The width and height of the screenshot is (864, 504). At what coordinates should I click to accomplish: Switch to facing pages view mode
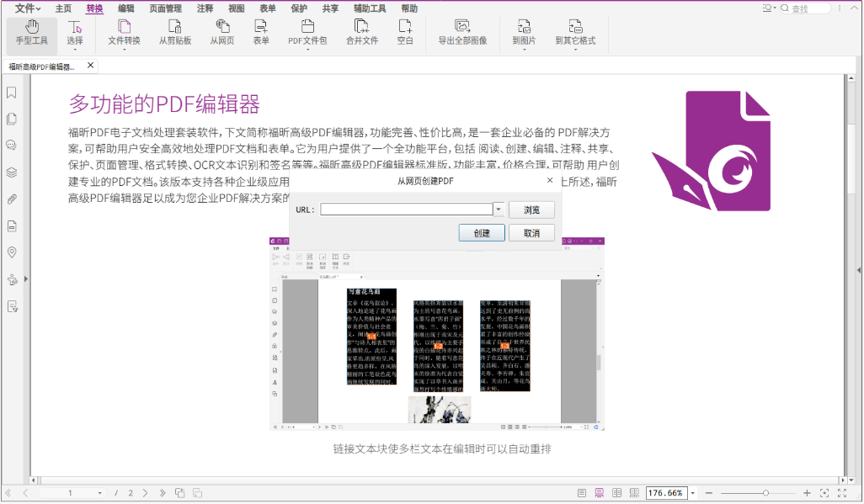617,493
